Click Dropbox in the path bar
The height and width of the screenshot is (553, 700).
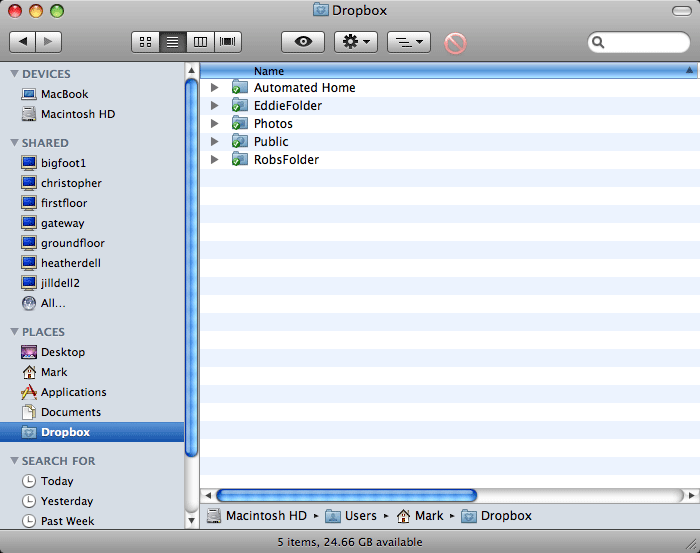point(496,516)
